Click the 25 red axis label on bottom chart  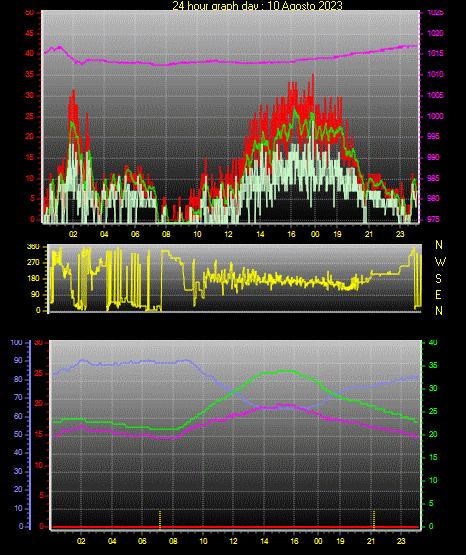click(x=39, y=373)
